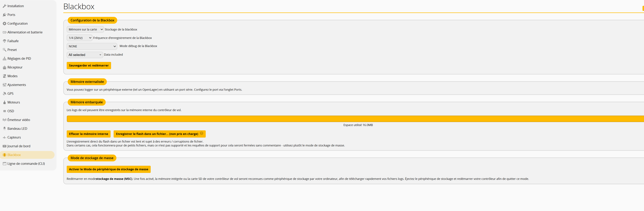Screen dimensions: 644x211
Task: Open the Stockage de la blackbox dropdown
Action: [85, 30]
